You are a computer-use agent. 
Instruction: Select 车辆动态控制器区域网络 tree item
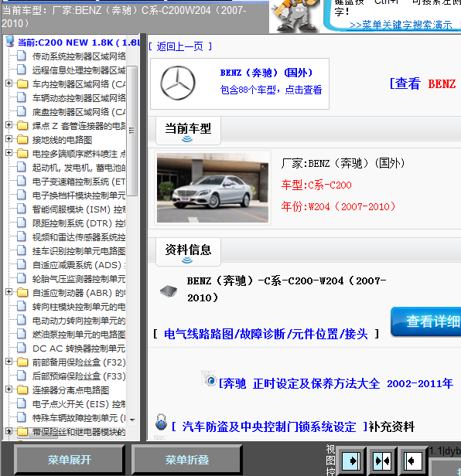click(x=79, y=97)
